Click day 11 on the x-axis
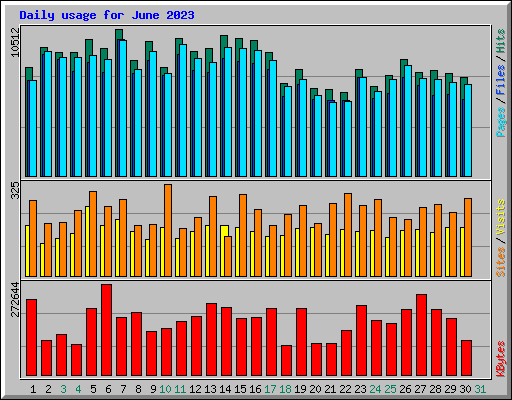 tap(180, 389)
